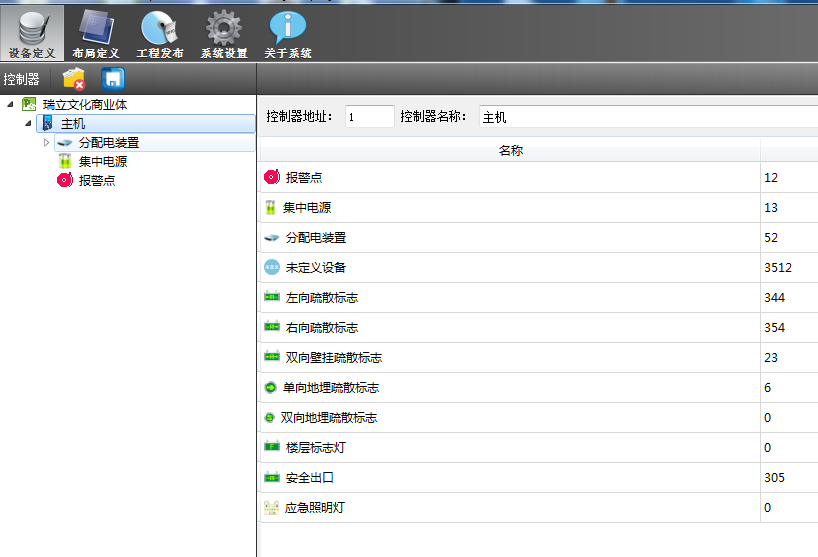This screenshot has height=557, width=818.
Task: Click the blue save disk icon
Action: [x=113, y=79]
